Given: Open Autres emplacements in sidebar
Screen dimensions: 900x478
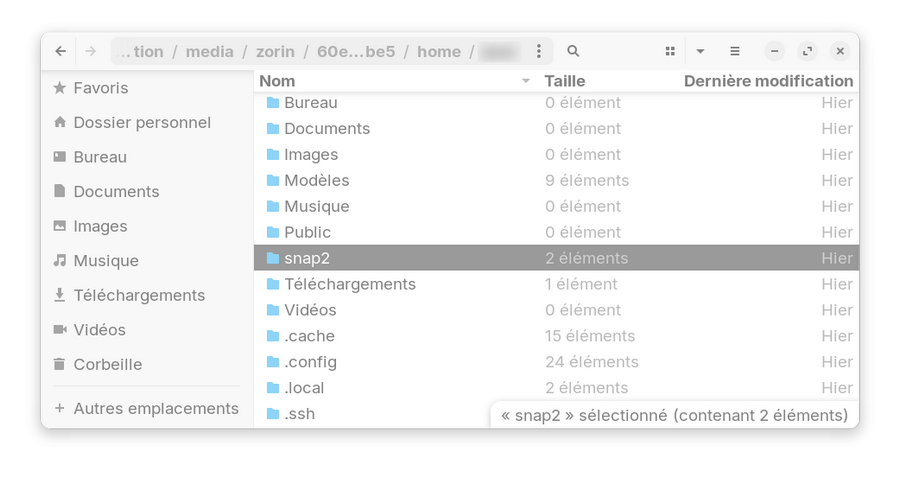Looking at the screenshot, I should point(155,408).
